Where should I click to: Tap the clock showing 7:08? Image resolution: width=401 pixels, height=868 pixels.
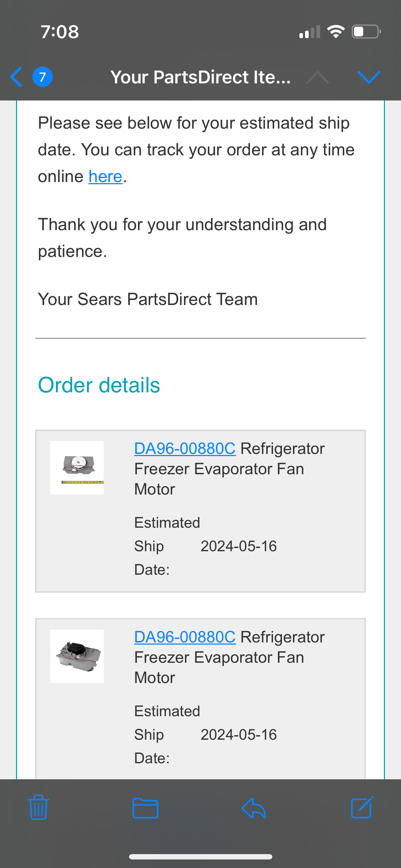click(x=60, y=32)
